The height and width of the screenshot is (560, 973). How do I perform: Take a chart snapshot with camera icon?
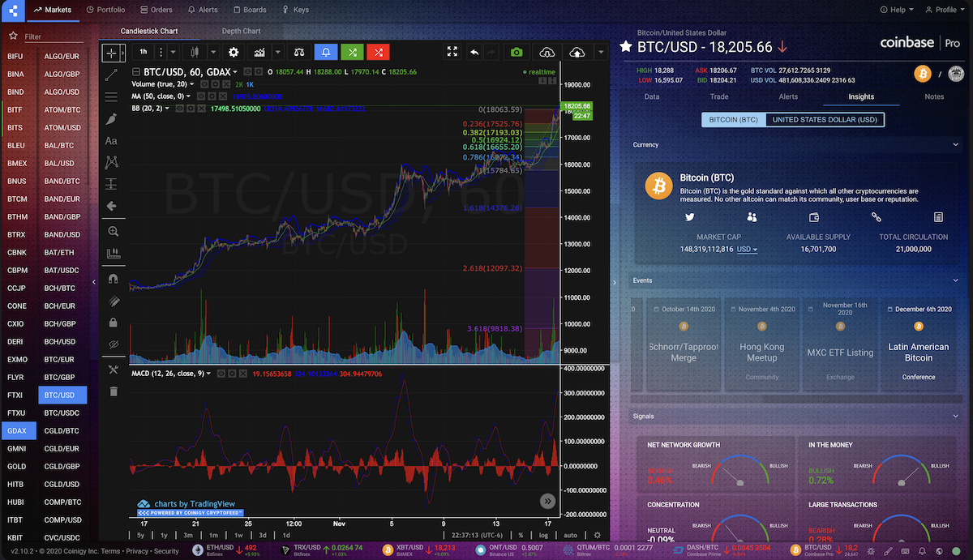click(x=517, y=52)
